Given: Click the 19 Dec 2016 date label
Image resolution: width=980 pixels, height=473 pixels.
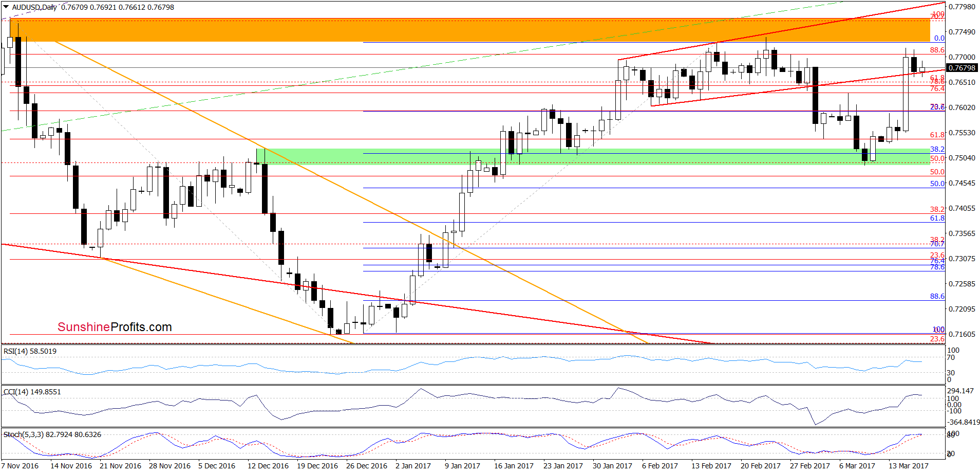Looking at the screenshot, I should tap(317, 466).
